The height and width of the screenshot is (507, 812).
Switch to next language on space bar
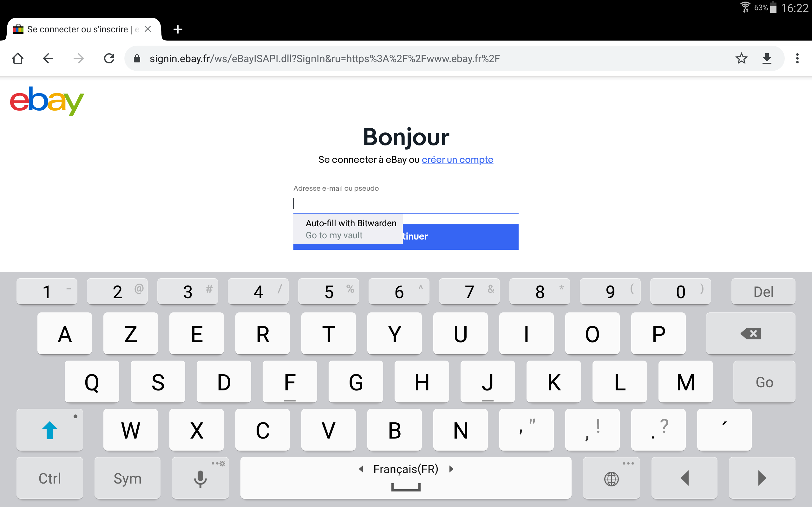click(451, 469)
